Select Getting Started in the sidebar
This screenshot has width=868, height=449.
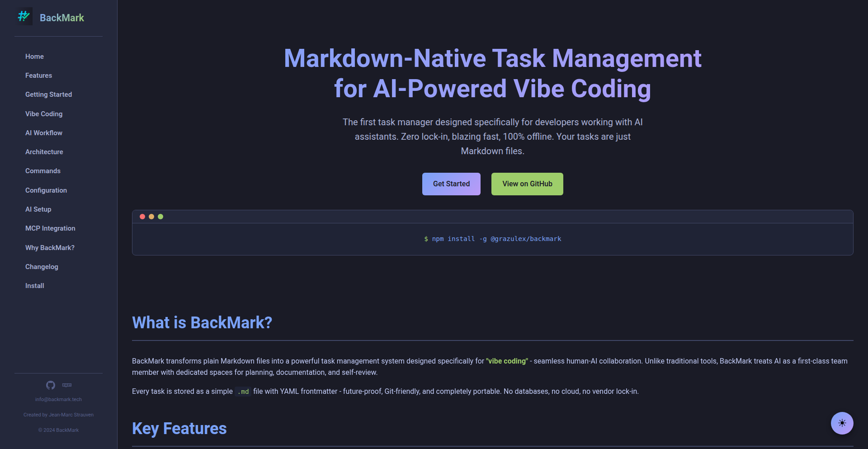tap(48, 95)
